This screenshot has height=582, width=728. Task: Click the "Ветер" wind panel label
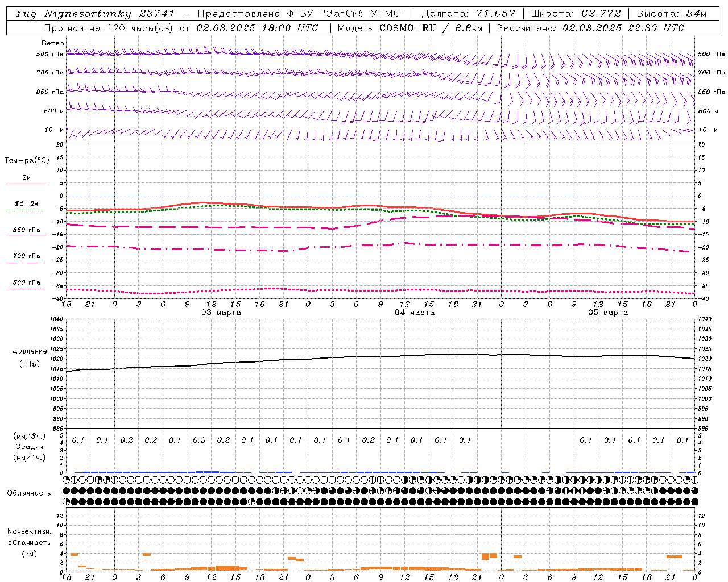[53, 43]
